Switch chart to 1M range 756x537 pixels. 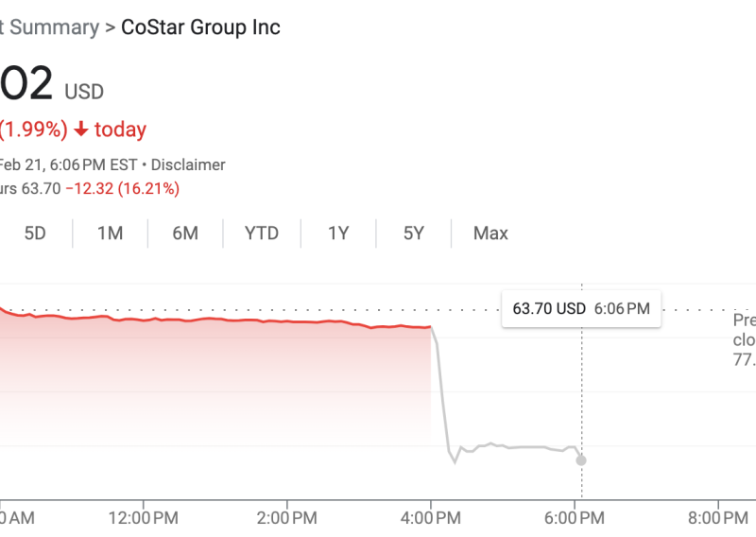pyautogui.click(x=111, y=234)
